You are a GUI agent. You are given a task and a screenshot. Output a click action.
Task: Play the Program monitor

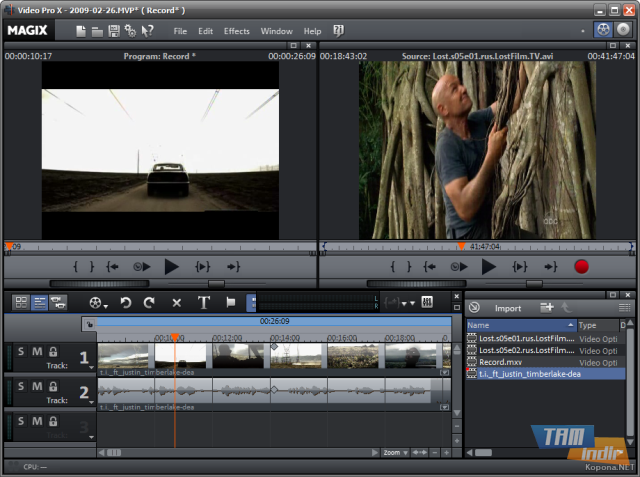pyautogui.click(x=171, y=267)
